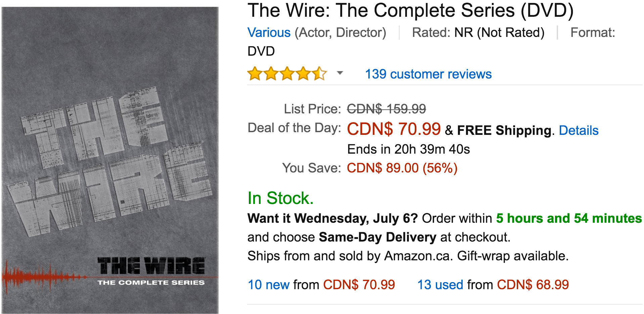The width and height of the screenshot is (644, 314).
Task: Open the 139 customer reviews link
Action: [x=428, y=74]
